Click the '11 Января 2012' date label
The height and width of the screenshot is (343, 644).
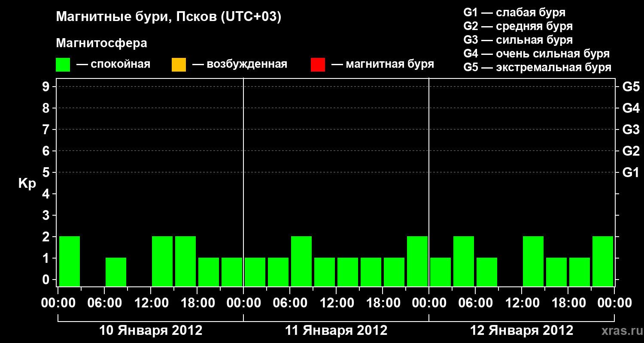pyautogui.click(x=336, y=331)
